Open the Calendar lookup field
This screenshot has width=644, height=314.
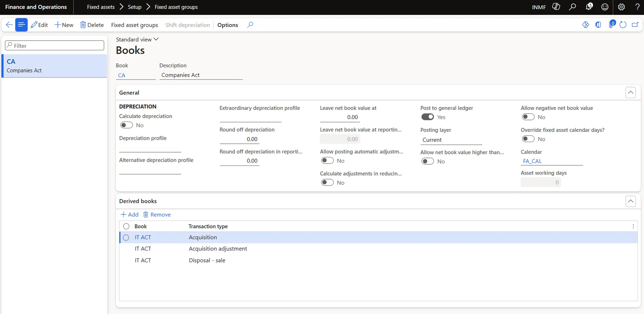pos(552,161)
